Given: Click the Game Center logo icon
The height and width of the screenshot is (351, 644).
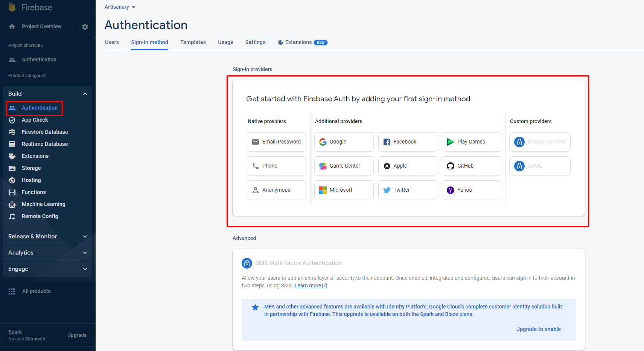Looking at the screenshot, I should pos(323,166).
